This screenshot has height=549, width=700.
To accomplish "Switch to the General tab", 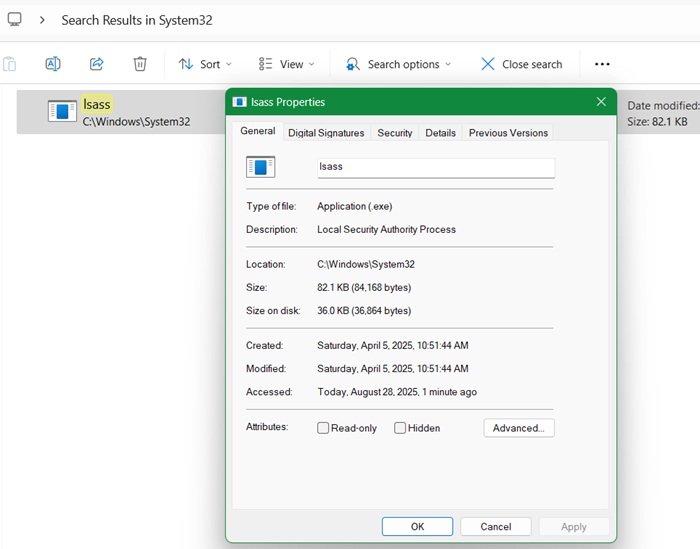I will click(x=258, y=131).
